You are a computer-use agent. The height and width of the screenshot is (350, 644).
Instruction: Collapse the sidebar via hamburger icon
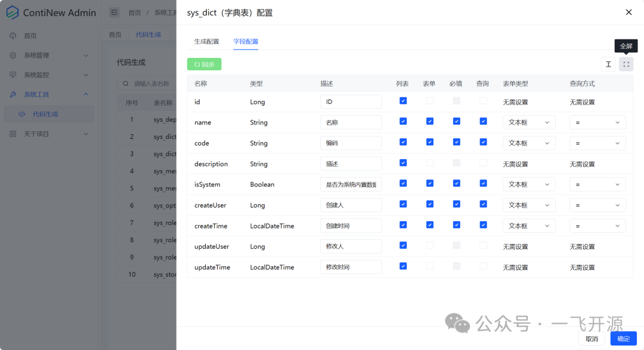(x=114, y=12)
